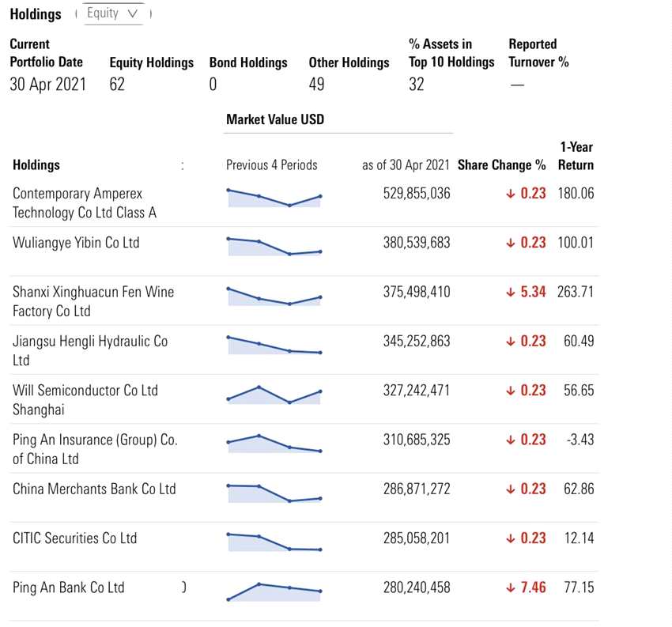Click the CITIC Securities trend sparkline

(x=274, y=542)
